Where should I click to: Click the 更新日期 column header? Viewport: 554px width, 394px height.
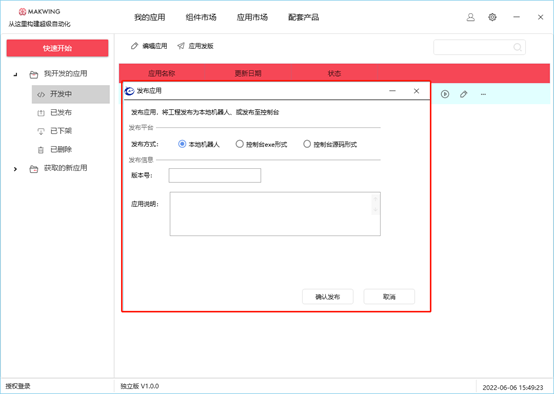point(248,73)
